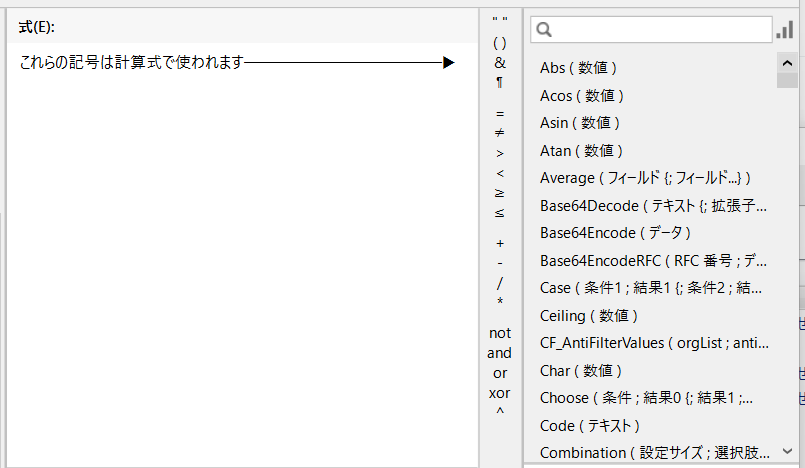This screenshot has height=468, width=805.
Task: Insert the ampersand concatenation operator
Action: point(500,63)
